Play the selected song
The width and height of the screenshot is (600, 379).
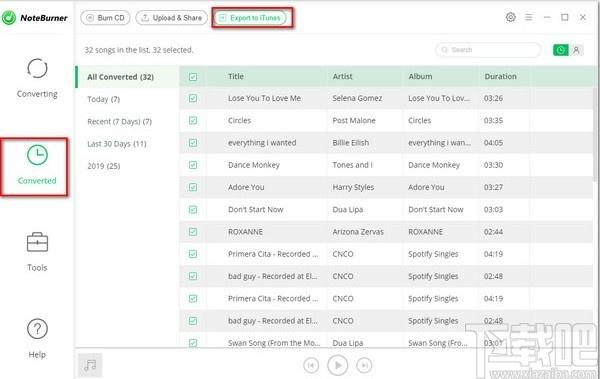pos(338,365)
